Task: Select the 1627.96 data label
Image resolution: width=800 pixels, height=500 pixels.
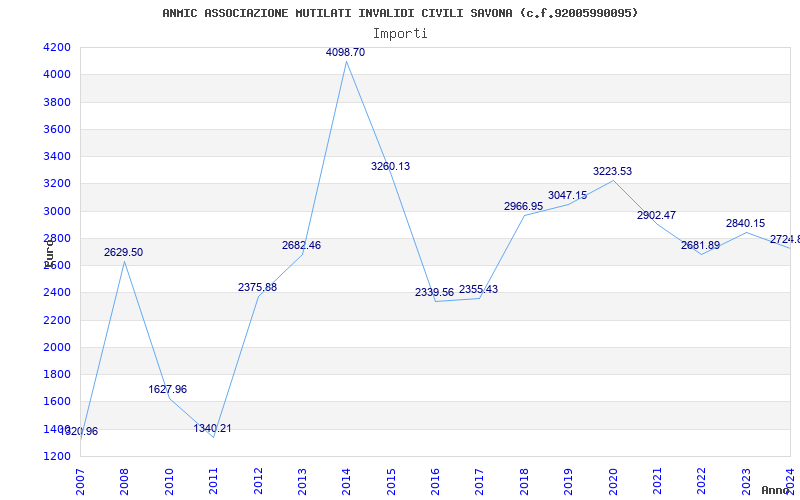Action: (x=168, y=389)
